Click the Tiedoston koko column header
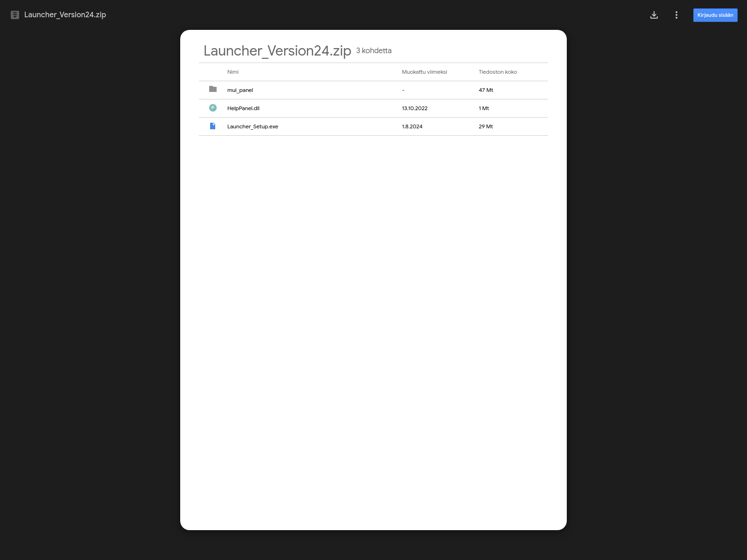The image size is (747, 560). point(498,72)
